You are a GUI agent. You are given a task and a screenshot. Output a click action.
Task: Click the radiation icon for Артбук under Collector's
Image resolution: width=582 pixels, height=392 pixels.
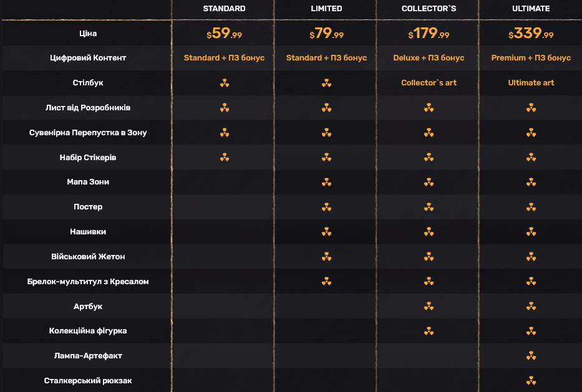[429, 307]
